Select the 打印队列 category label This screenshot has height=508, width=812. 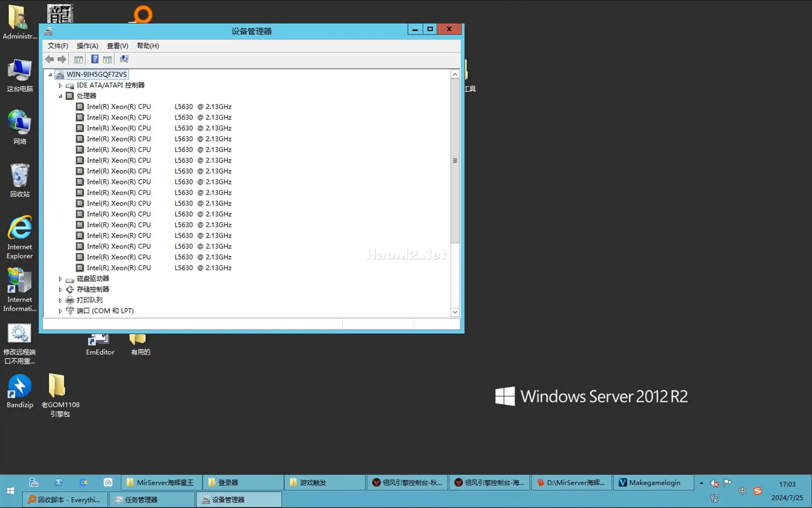pos(90,300)
